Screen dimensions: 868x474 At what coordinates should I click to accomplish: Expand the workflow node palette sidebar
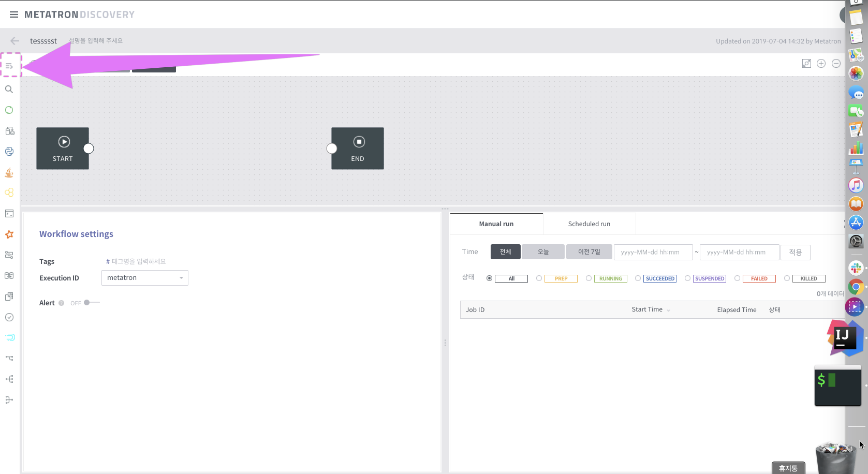click(10, 65)
